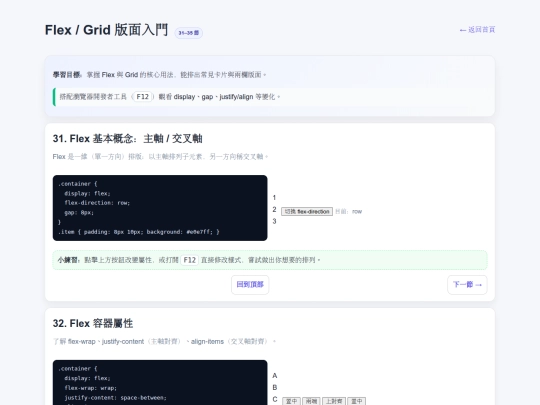Go to next section with 下一節 button
The image size is (540, 405).
click(x=467, y=285)
